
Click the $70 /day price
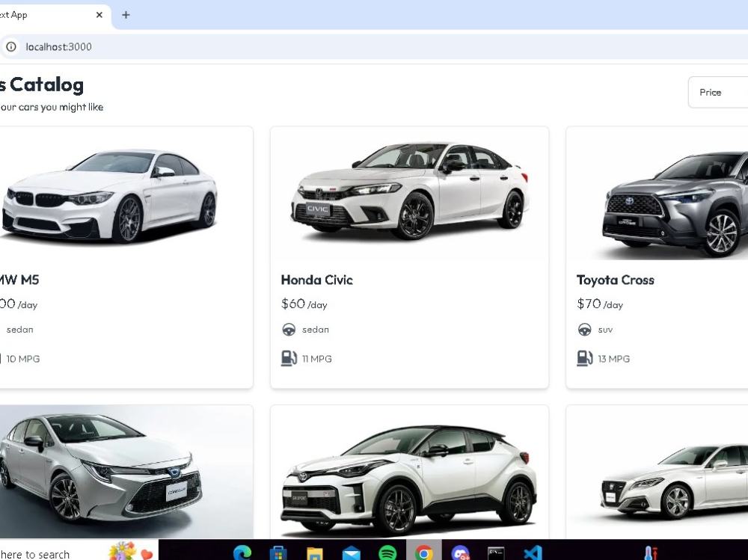pyautogui.click(x=600, y=304)
